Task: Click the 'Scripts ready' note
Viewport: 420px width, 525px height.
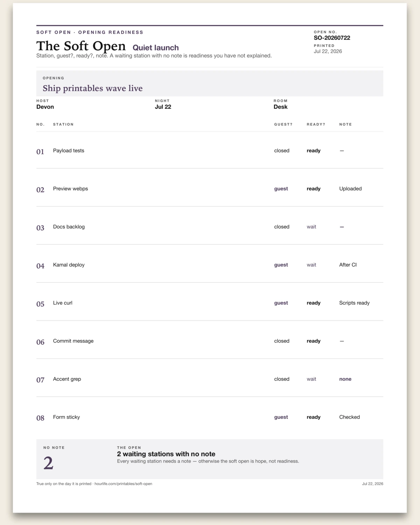Action: tap(354, 303)
